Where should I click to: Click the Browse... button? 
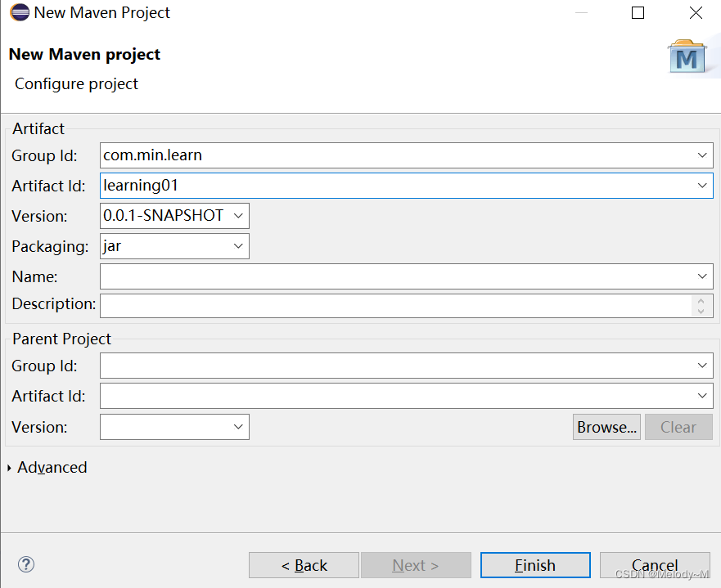(606, 427)
